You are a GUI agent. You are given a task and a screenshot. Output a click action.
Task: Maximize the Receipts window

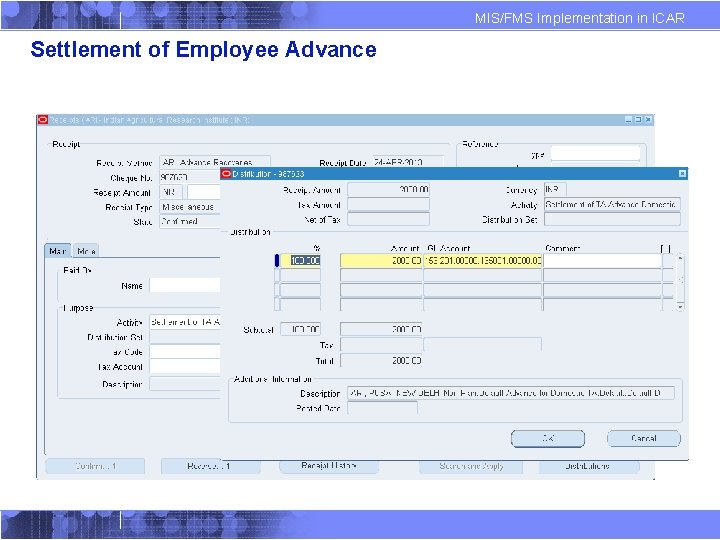638,119
